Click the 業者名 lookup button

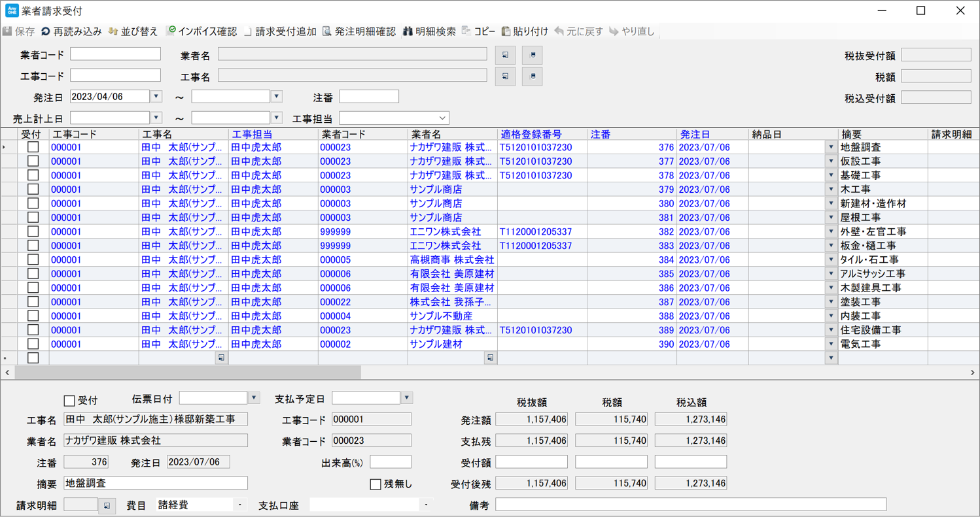(504, 55)
